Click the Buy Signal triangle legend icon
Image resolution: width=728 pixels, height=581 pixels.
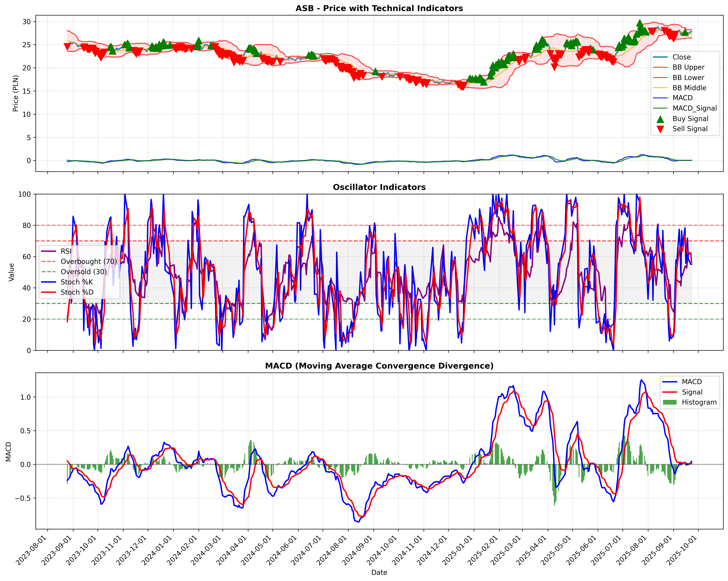[x=660, y=119]
